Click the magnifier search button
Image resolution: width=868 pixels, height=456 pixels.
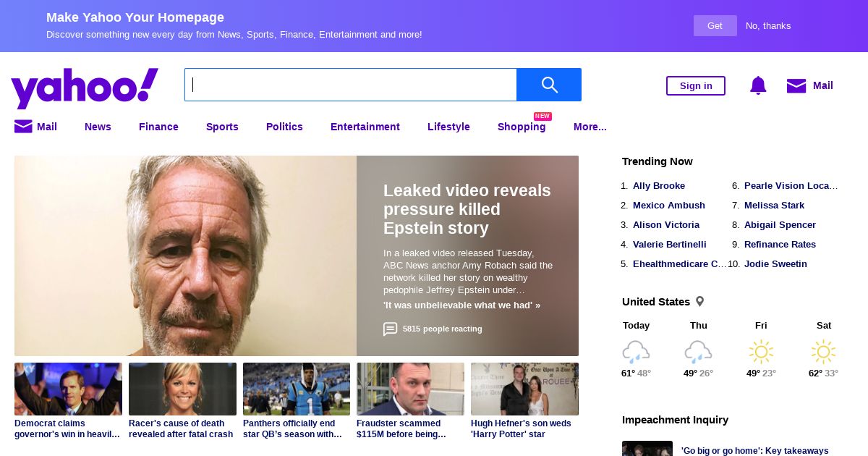[x=549, y=85]
